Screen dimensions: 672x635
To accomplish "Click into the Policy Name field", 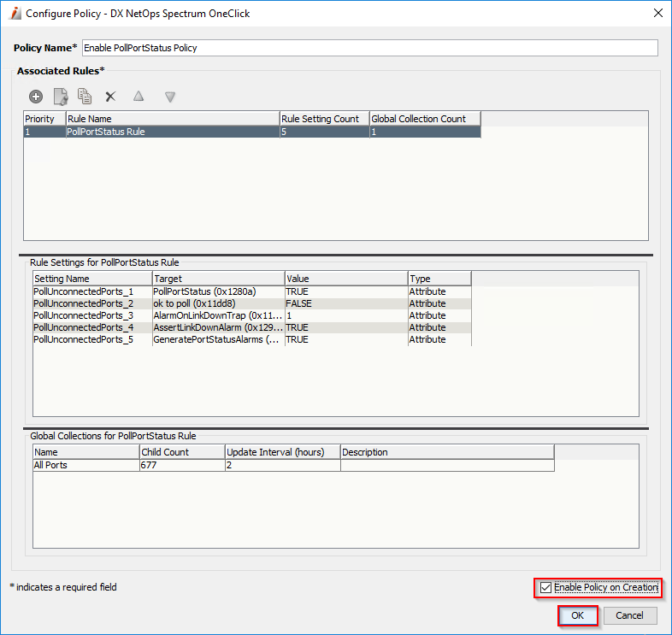I will [x=369, y=48].
